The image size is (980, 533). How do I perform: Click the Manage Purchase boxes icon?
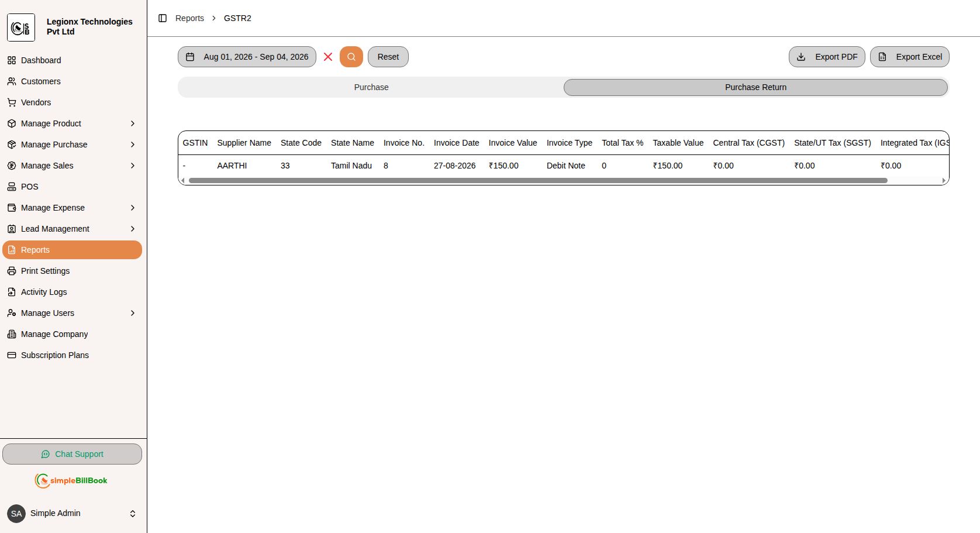click(12, 145)
